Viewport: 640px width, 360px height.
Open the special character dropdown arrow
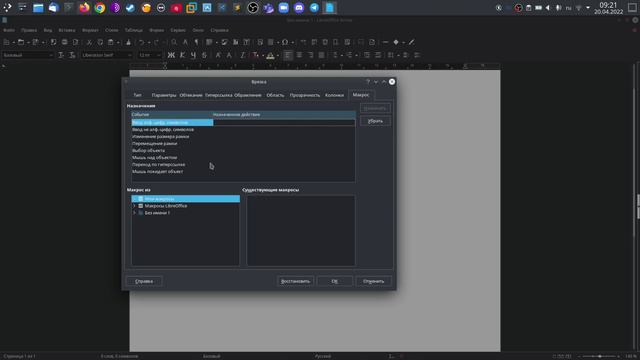click(292, 42)
